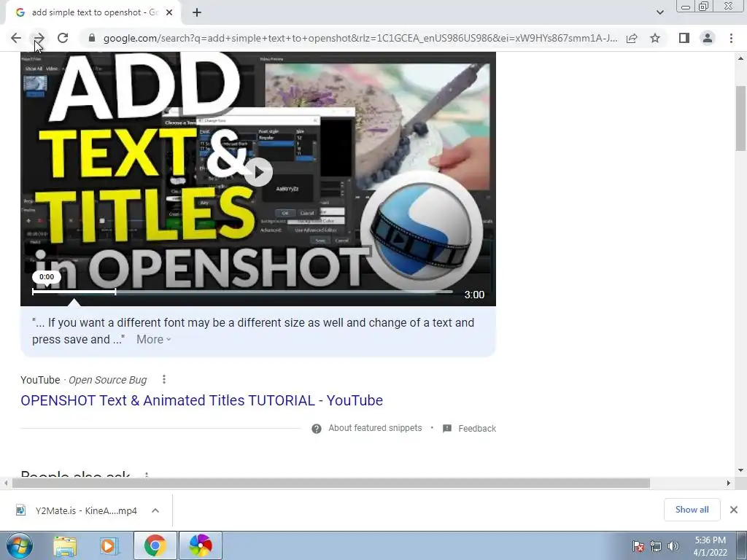Viewport: 747px width, 560px height.
Task: Expand download item options chevron
Action: 155,510
